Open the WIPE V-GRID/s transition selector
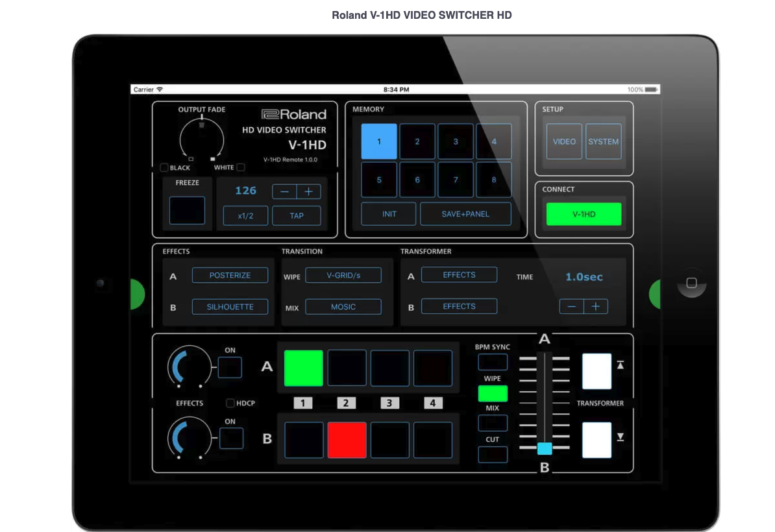The width and height of the screenshot is (775, 532). tap(343, 275)
